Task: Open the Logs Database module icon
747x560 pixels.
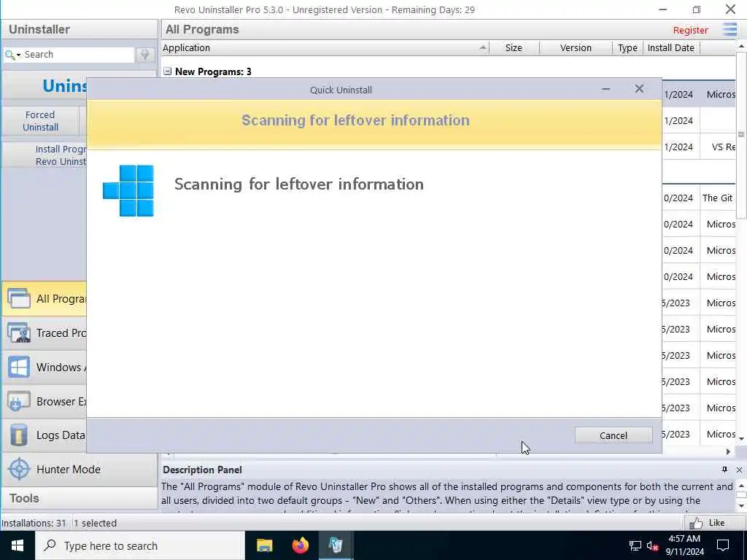Action: pos(18,435)
